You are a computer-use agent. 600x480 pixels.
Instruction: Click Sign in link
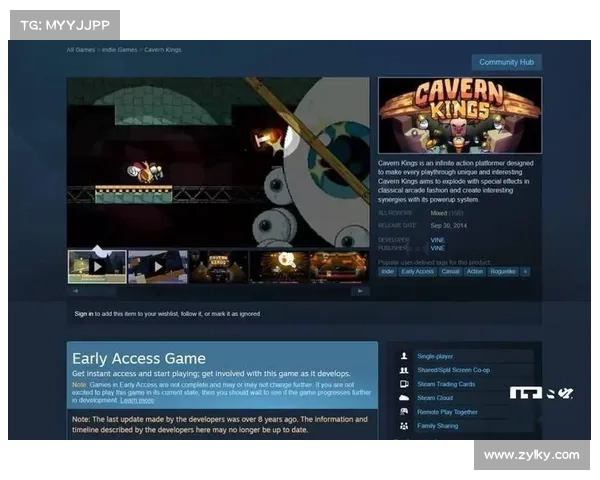[84, 314]
